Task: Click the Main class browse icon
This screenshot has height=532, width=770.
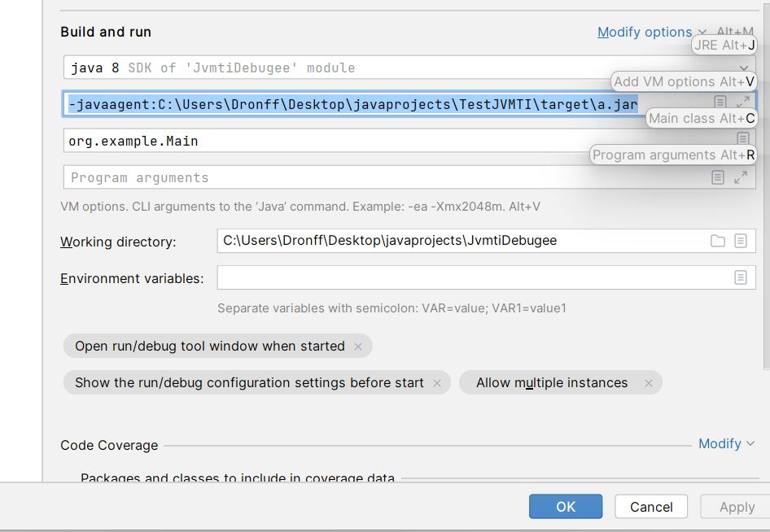Action: (x=742, y=139)
